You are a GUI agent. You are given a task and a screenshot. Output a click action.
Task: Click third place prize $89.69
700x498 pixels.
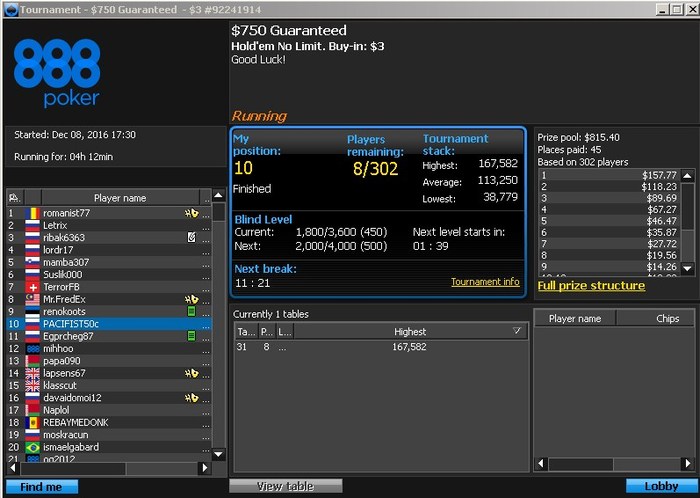(662, 198)
